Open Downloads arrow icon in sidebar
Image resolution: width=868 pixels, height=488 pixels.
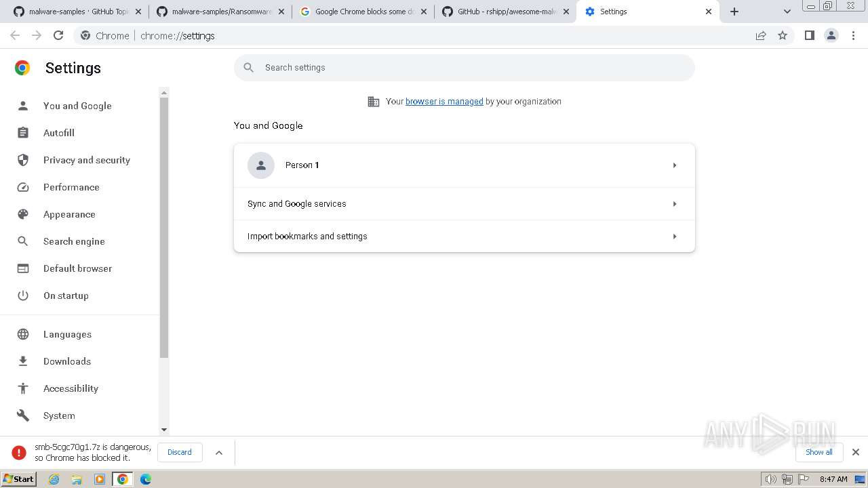tap(23, 361)
